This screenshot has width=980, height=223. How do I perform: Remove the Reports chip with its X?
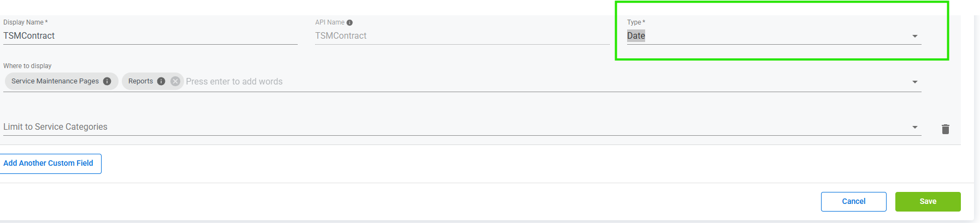(175, 81)
